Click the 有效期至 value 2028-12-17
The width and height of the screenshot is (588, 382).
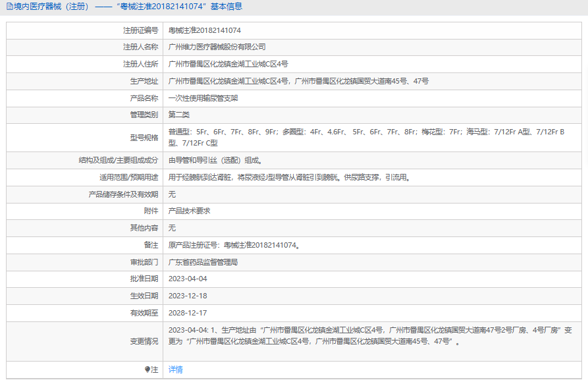188,313
